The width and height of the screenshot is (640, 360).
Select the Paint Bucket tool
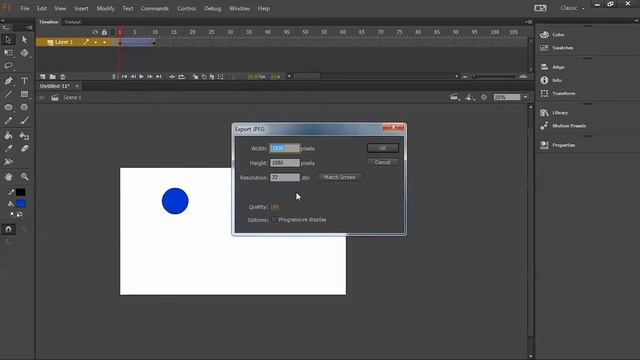(x=8, y=136)
